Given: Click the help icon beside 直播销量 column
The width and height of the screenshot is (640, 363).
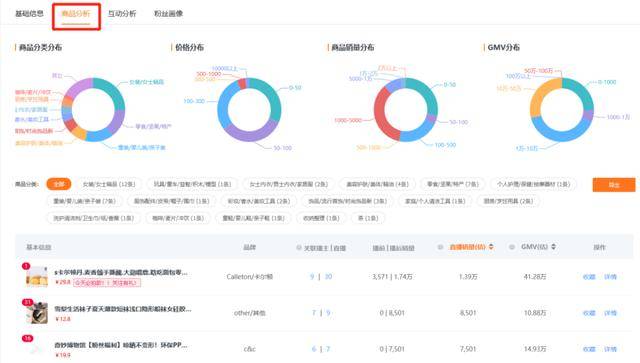Looking at the screenshot, I should pyautogui.click(x=440, y=247).
